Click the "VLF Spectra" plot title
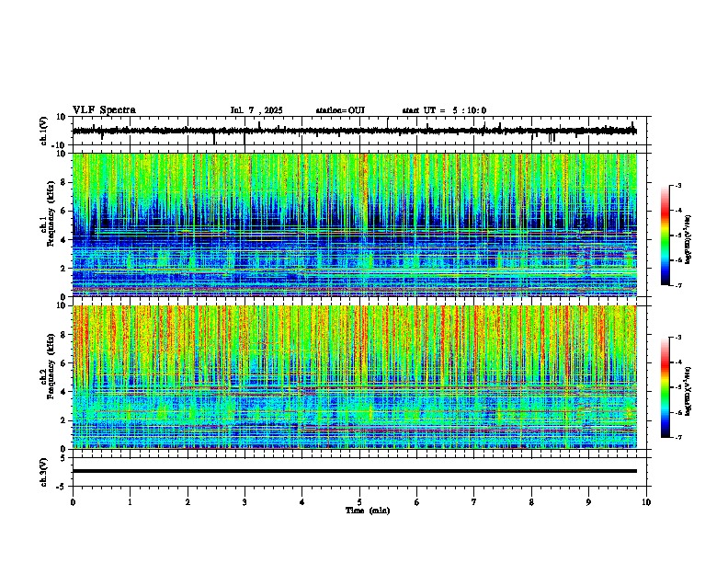Image resolution: width=728 pixels, height=563 pixels. coord(104,110)
